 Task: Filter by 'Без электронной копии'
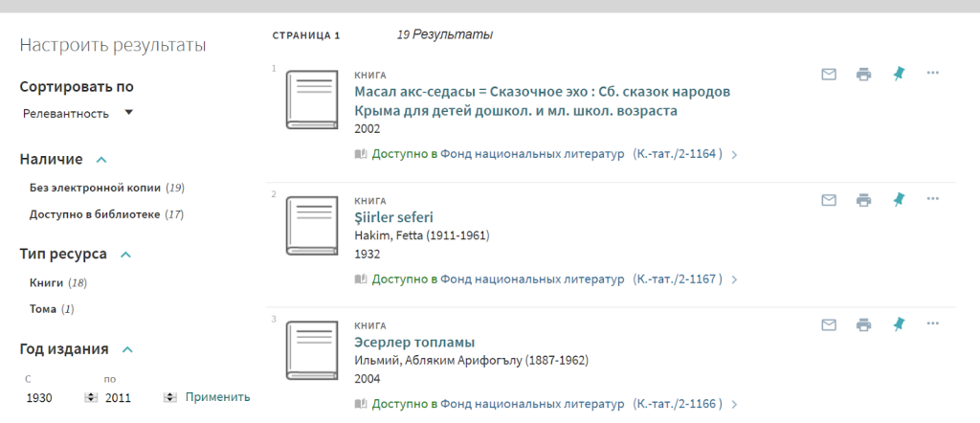(x=96, y=187)
